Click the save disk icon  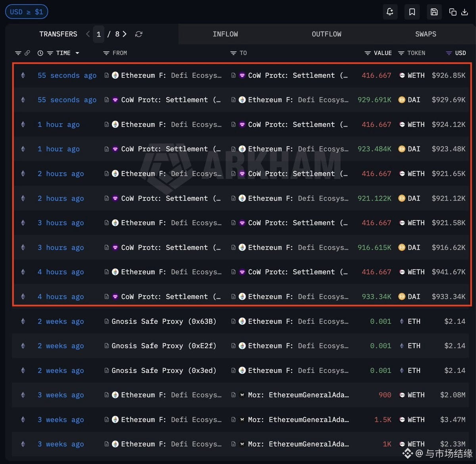pyautogui.click(x=434, y=12)
